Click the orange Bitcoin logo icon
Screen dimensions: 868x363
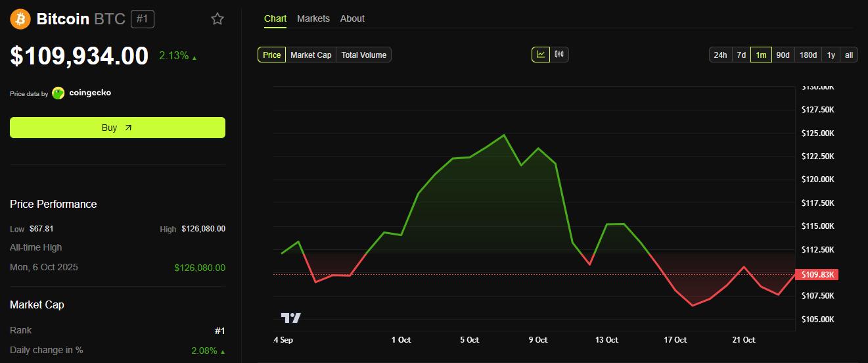tap(20, 19)
